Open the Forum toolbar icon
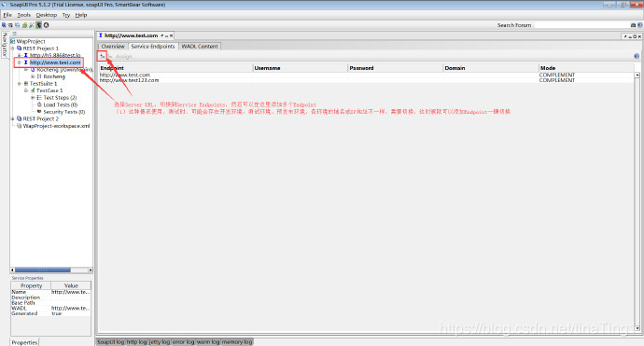Viewport: 644px width, 346px height. (x=24, y=25)
